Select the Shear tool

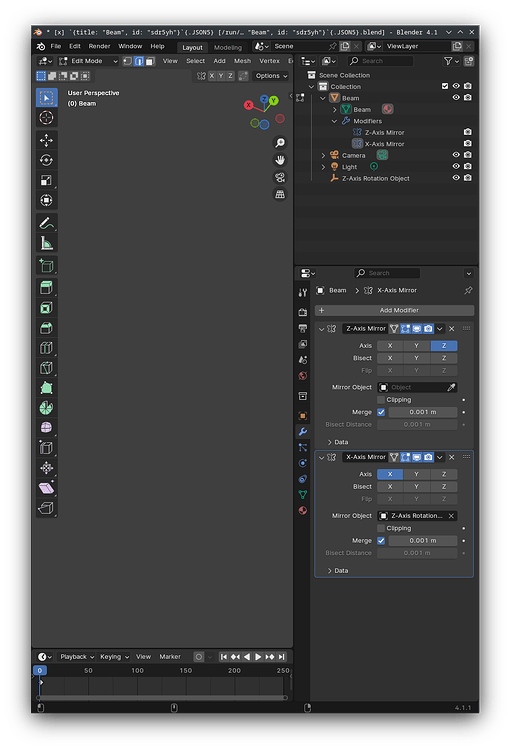(46, 488)
